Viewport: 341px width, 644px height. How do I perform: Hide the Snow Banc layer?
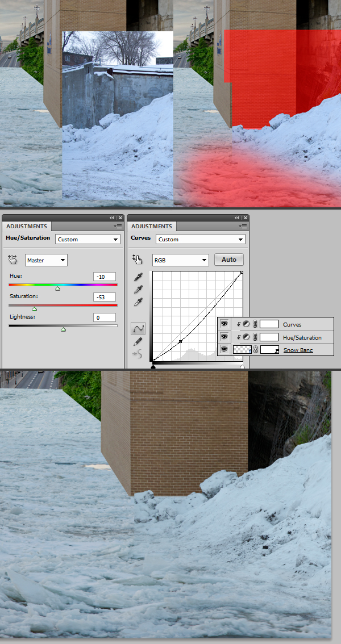click(x=224, y=349)
